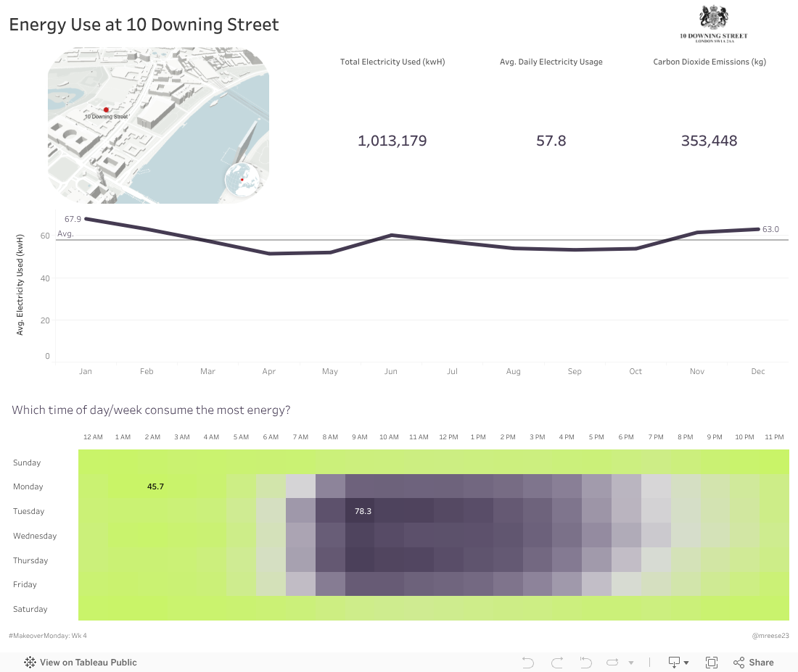The height and width of the screenshot is (672, 798).
Task: Click the Carbon Dioxide Emissions value 353,448
Action: 709,141
